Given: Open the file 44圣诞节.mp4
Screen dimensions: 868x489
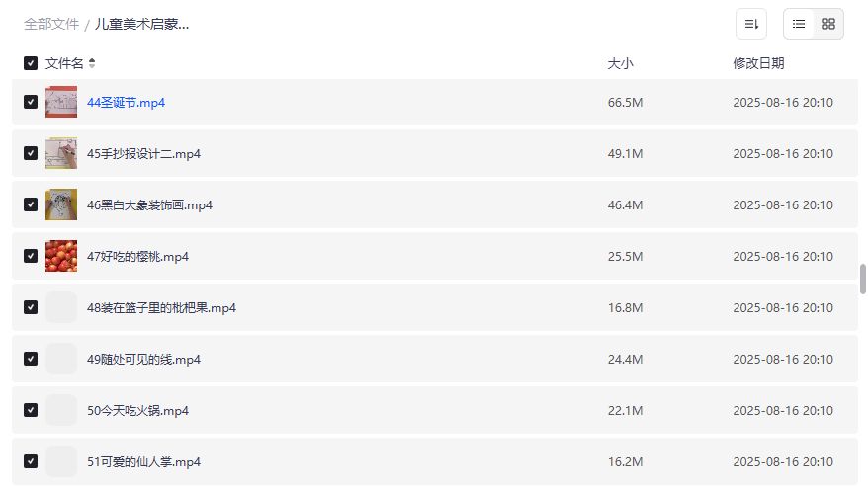Looking at the screenshot, I should [127, 103].
